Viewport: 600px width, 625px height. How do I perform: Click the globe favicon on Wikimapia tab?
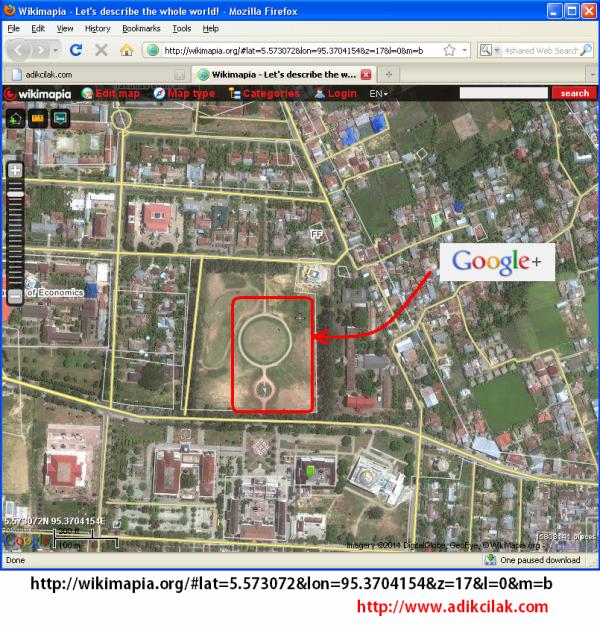[x=203, y=75]
